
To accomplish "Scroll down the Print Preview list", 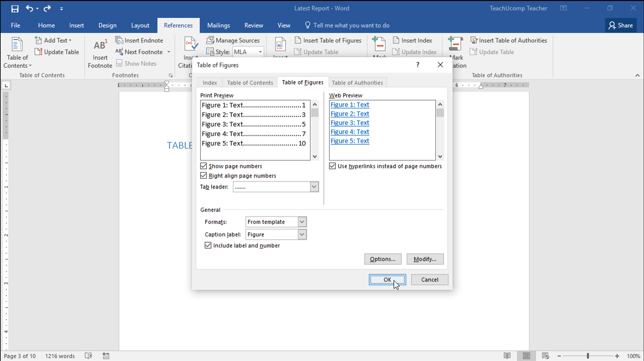I will [x=315, y=156].
